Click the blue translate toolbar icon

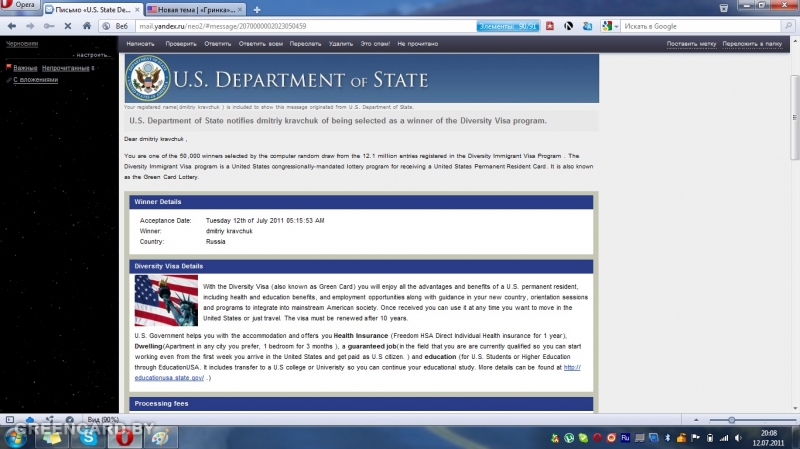click(x=587, y=26)
